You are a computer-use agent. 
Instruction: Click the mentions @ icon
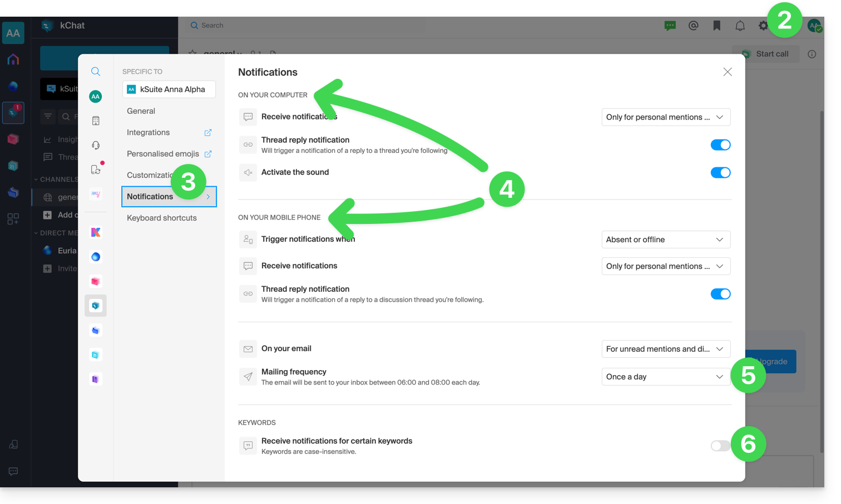693,26
